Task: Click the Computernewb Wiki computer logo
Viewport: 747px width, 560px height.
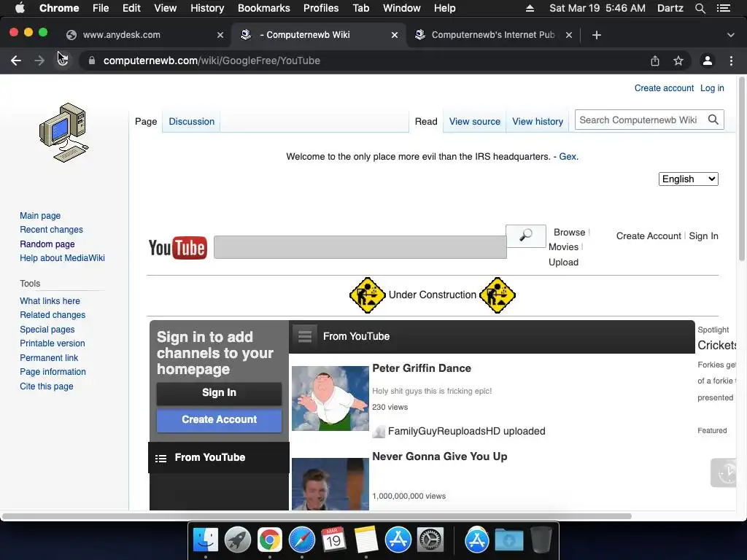Action: pyautogui.click(x=64, y=133)
